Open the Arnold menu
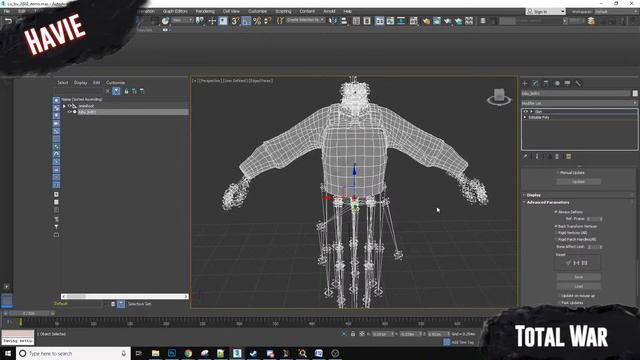 click(x=329, y=11)
